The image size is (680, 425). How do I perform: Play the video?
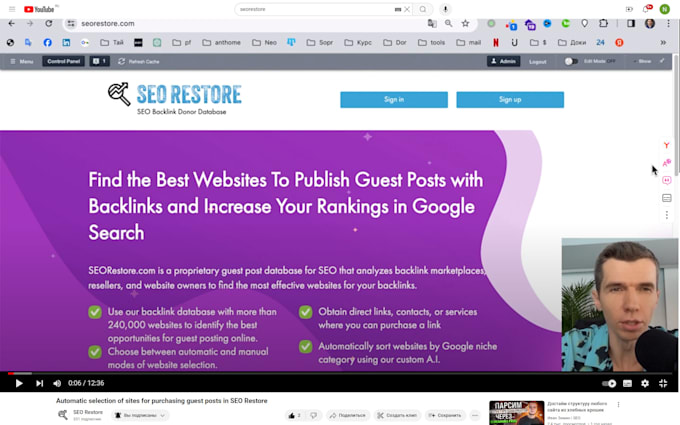tap(19, 383)
